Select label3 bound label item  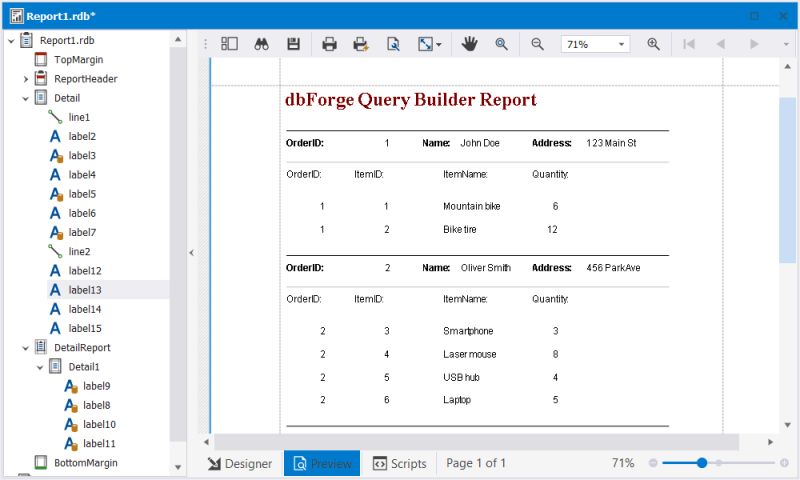click(x=82, y=156)
